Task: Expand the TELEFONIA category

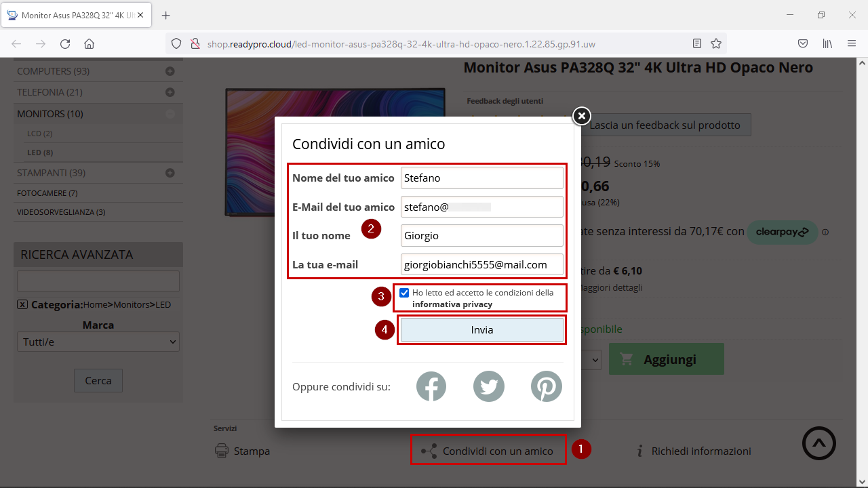Action: pos(170,92)
